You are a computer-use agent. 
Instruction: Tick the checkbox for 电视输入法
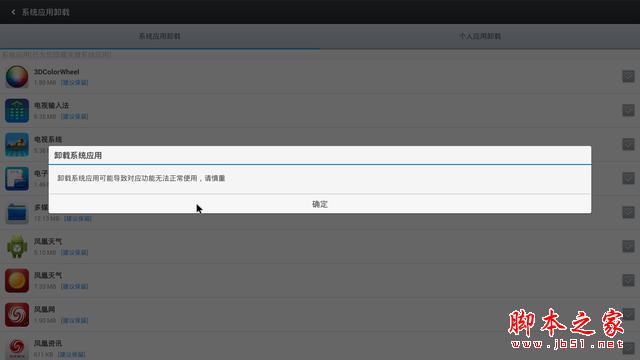(x=628, y=110)
